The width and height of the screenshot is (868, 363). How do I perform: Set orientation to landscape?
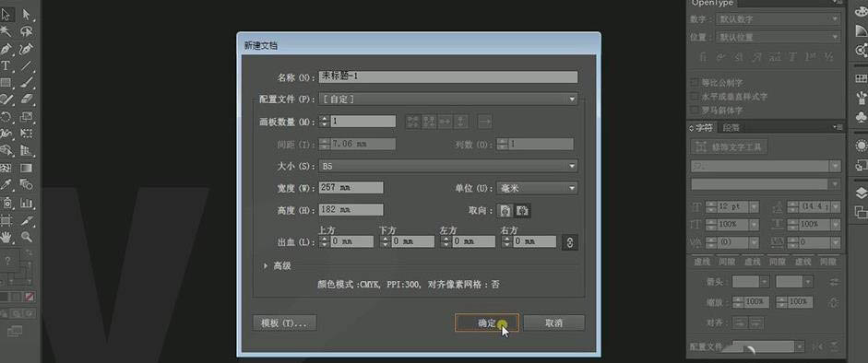[x=523, y=210]
